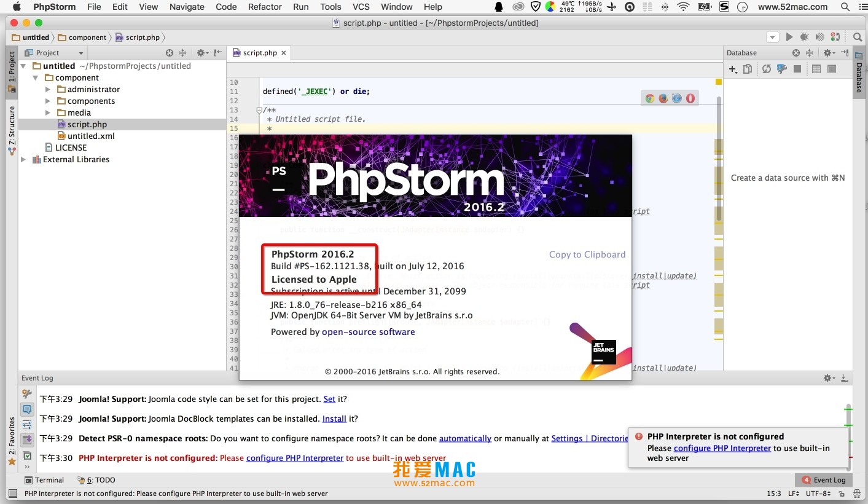Open run configuration dropdown in toolbar

coord(772,37)
